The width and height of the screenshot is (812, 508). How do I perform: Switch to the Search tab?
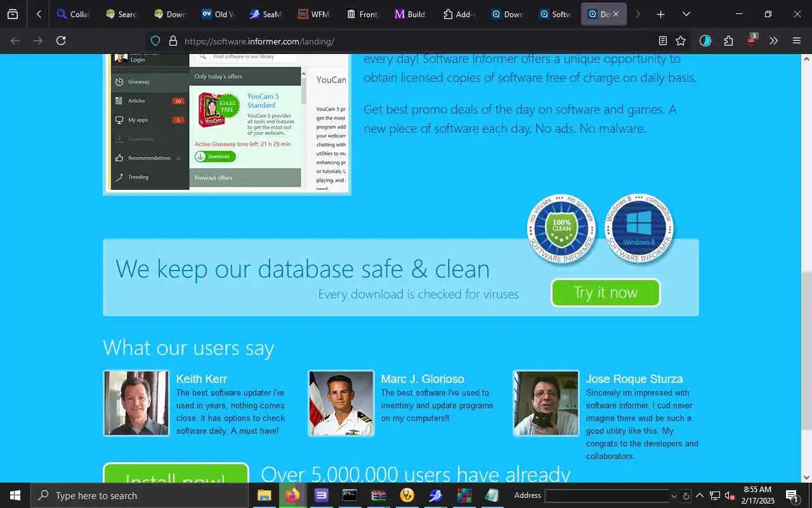click(121, 14)
